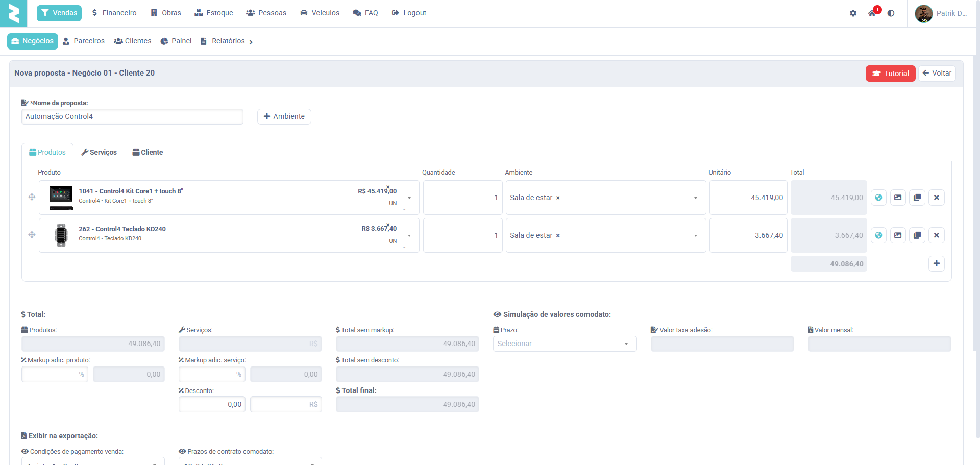Add new product row with plus icon
Screen dimensions: 980x465
[937, 263]
